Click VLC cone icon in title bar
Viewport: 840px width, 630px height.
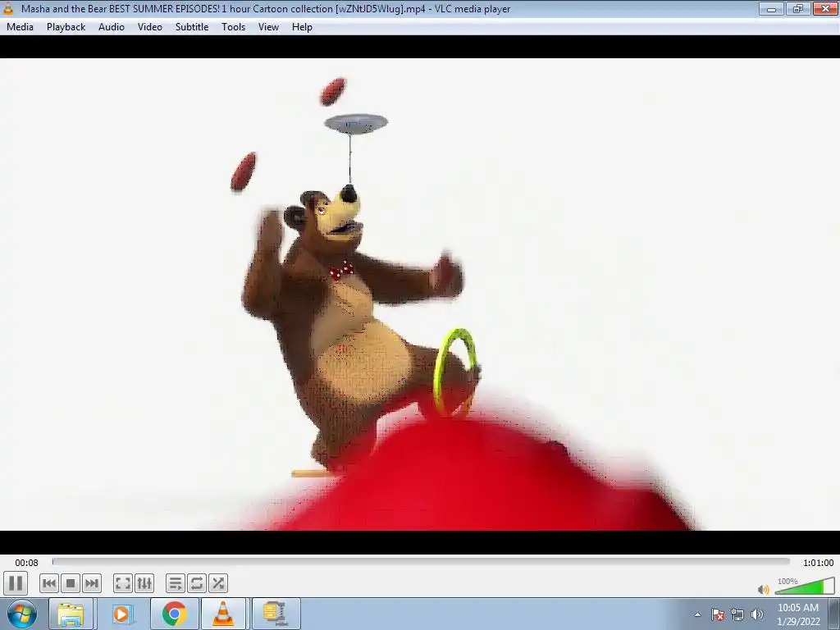[8, 8]
